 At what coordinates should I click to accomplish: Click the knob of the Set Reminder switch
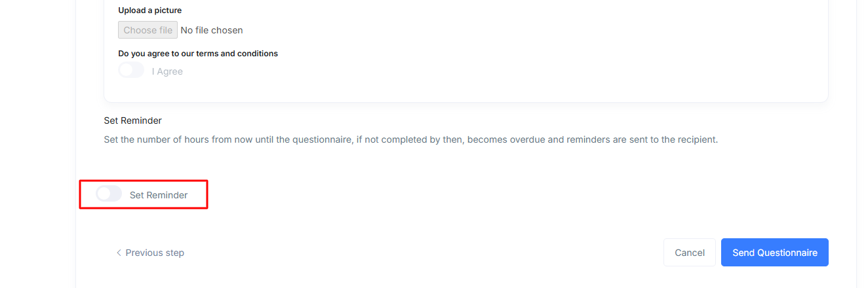tap(104, 194)
